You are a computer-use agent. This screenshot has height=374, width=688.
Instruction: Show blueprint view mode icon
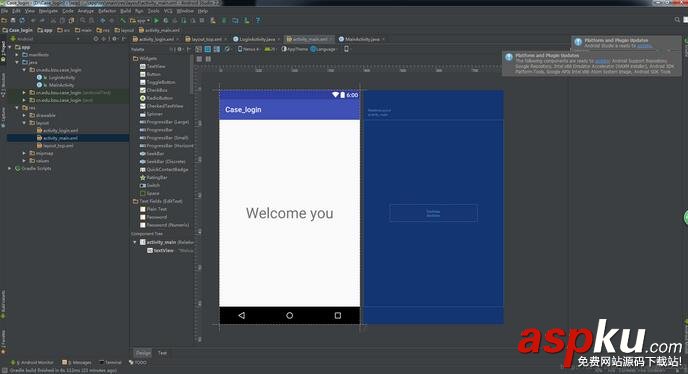tap(208, 49)
